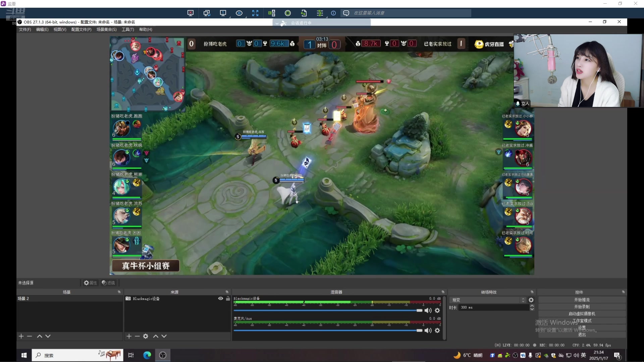This screenshot has height=362, width=644.
Task: Open the OBS 编辑(E) menu
Action: coord(42,29)
